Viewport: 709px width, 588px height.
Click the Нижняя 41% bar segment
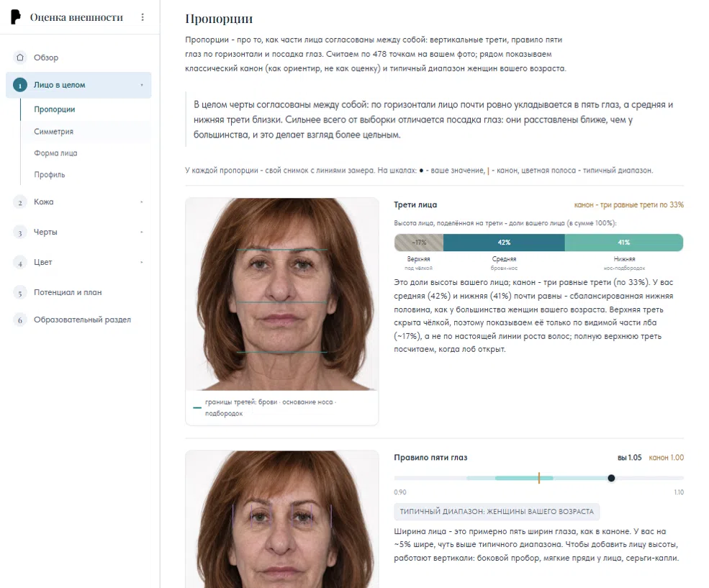[624, 243]
